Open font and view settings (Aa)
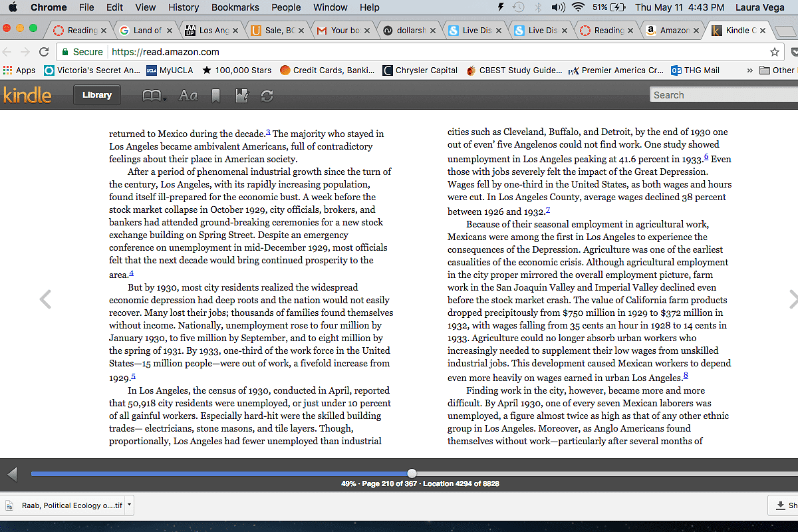Image resolution: width=798 pixels, height=532 pixels. coord(188,96)
